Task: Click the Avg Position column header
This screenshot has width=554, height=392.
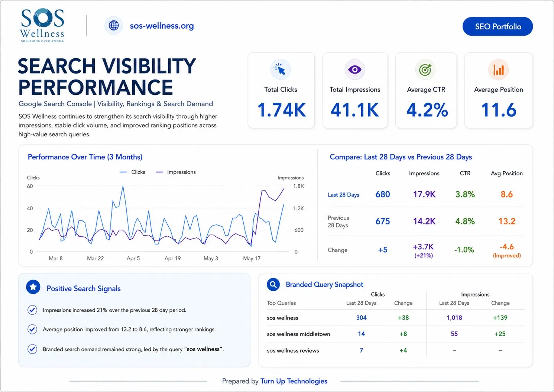Action: (506, 173)
